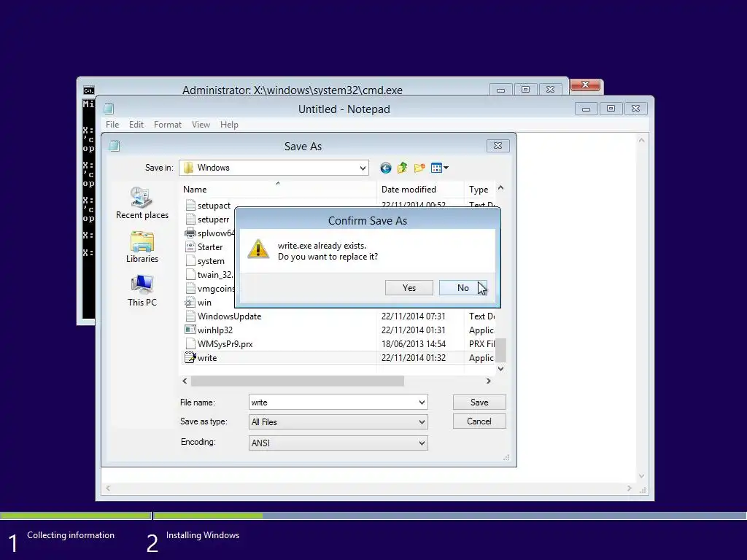Screen dimensions: 747x560
Task: Select the system file icon
Action: tap(190, 261)
